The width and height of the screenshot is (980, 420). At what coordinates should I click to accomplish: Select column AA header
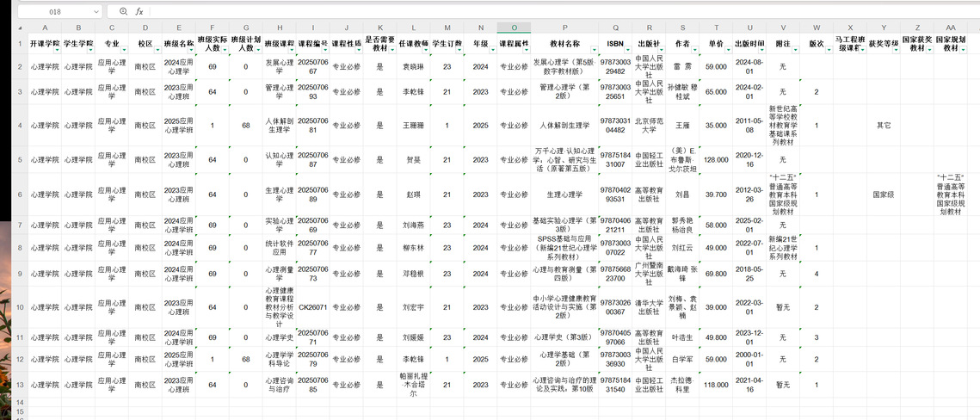coord(950,28)
